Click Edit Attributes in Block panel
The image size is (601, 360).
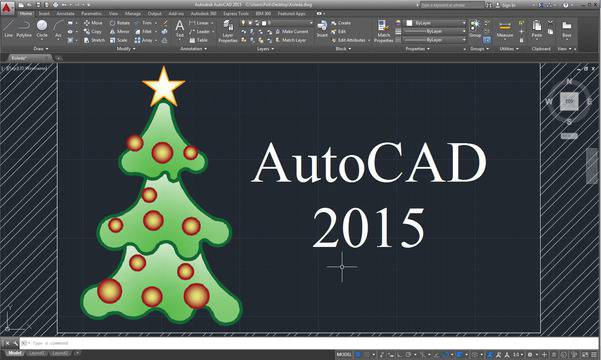point(348,40)
